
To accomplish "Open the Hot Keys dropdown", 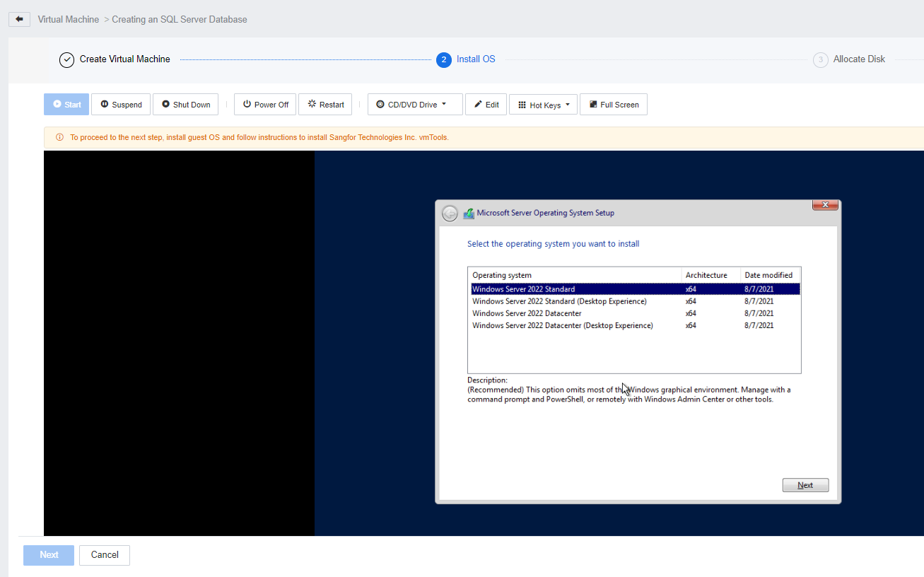I will coord(543,105).
